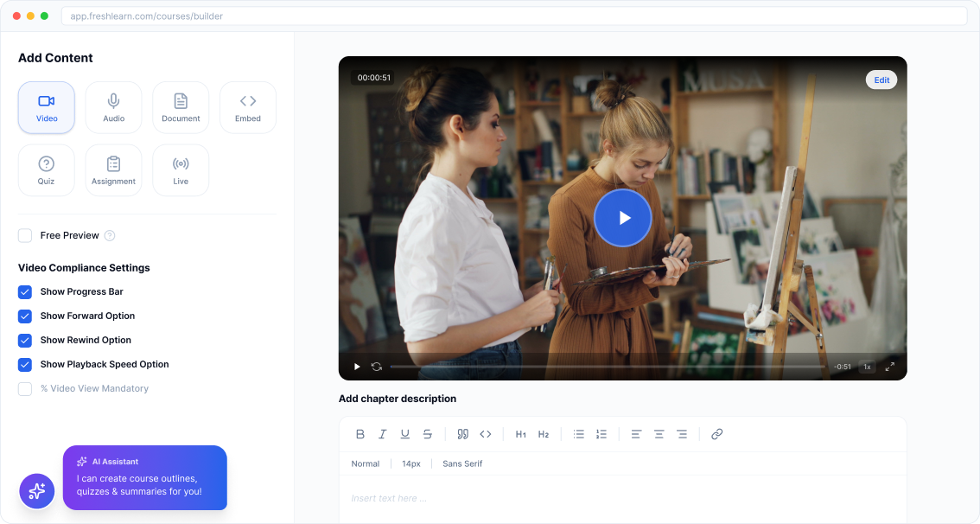Play the video with center play button
Image resolution: width=980 pixels, height=524 pixels.
(x=622, y=218)
